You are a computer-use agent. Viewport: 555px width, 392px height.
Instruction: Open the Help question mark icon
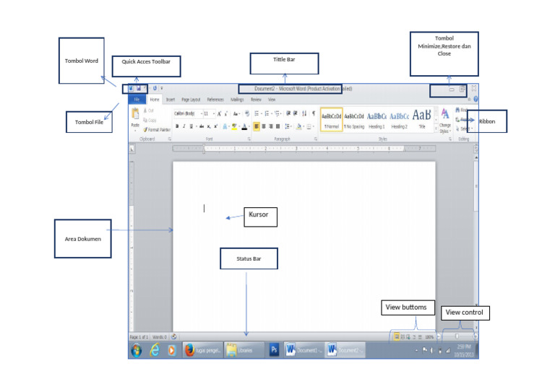(476, 100)
